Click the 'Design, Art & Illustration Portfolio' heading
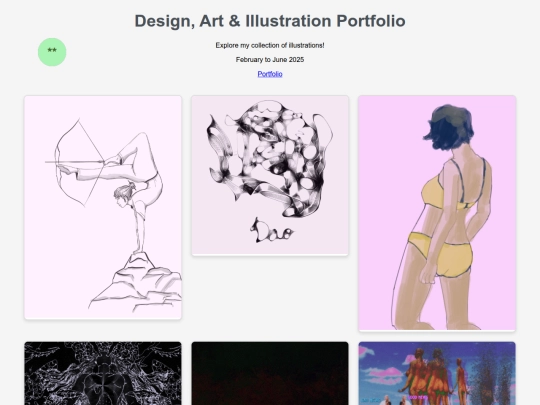Image resolution: width=540 pixels, height=405 pixels. 270,21
